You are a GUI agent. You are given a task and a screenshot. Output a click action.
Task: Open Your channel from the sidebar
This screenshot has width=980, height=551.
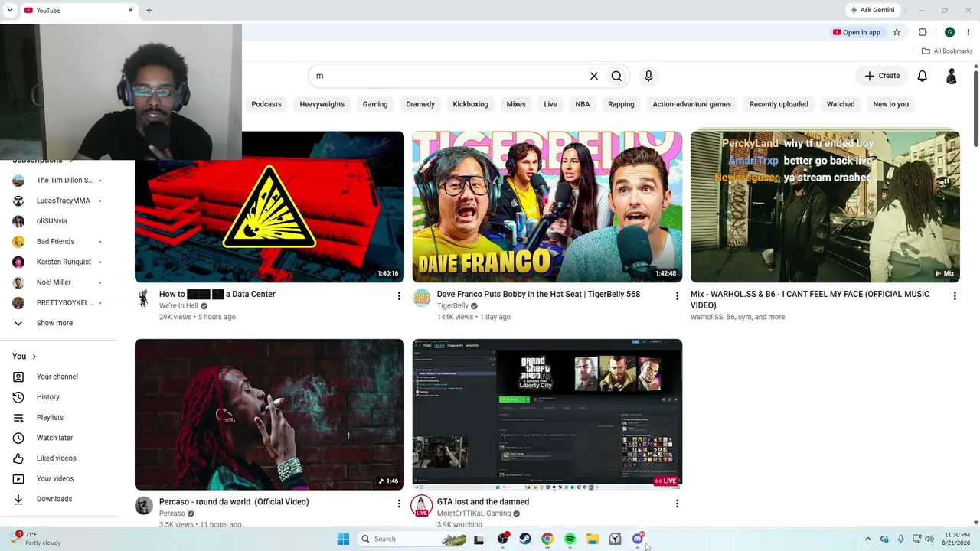coord(59,377)
